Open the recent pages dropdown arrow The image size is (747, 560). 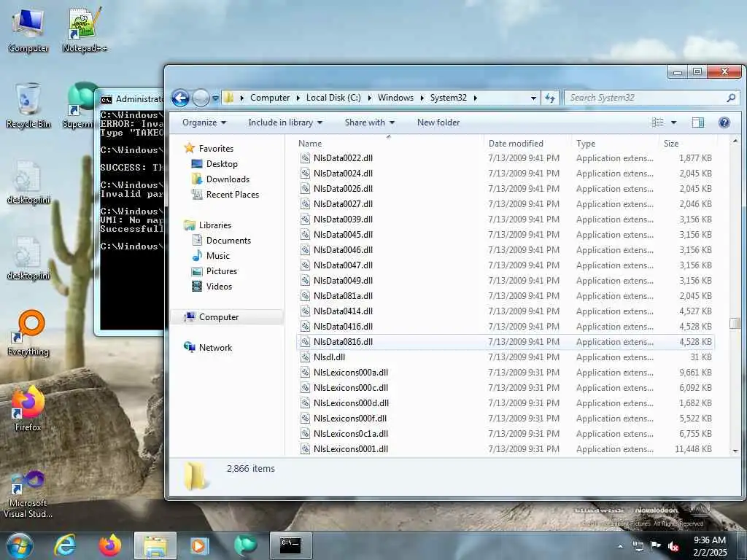[215, 98]
